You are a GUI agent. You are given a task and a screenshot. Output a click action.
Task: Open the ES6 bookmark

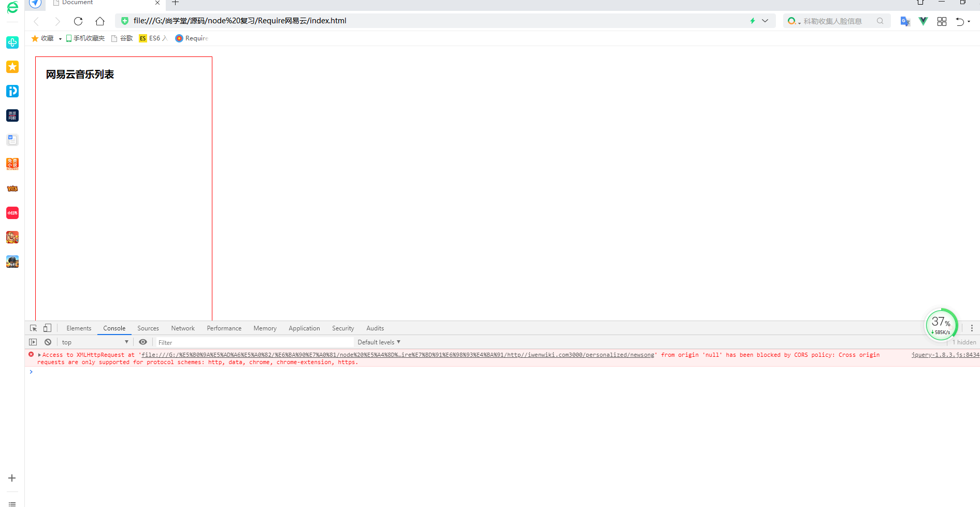[x=153, y=38]
